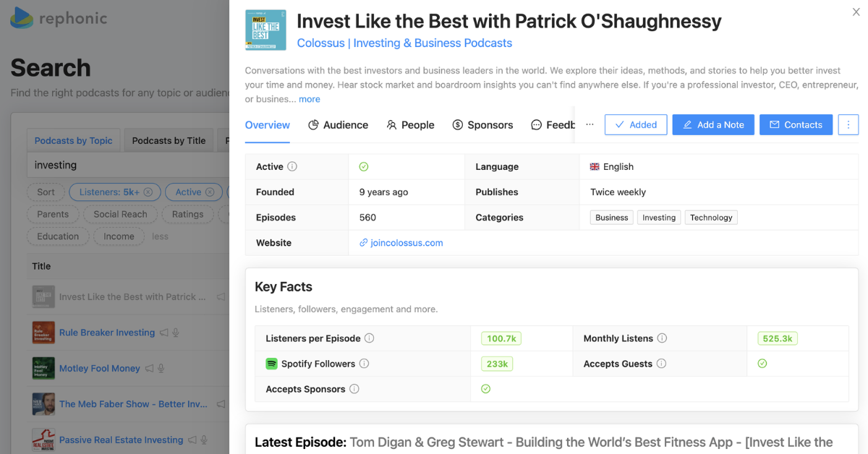Click microphone icon beside Passive Real Estate Investing

tap(205, 440)
